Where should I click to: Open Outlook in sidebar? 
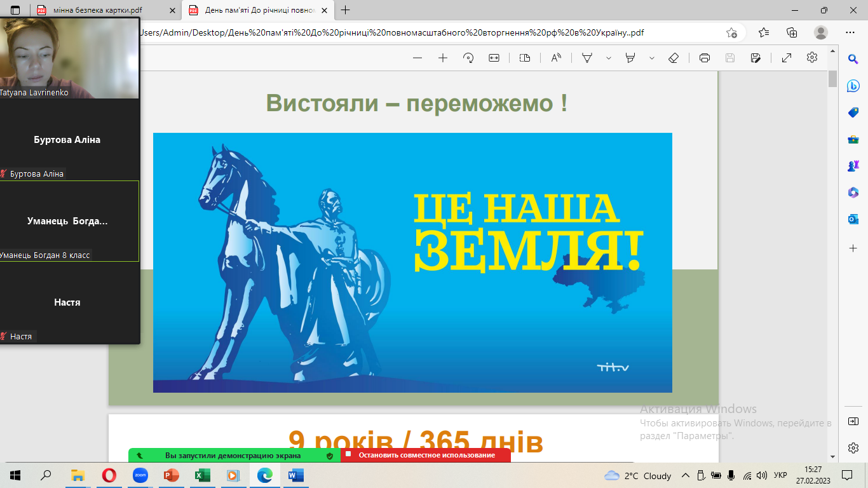tap(853, 219)
